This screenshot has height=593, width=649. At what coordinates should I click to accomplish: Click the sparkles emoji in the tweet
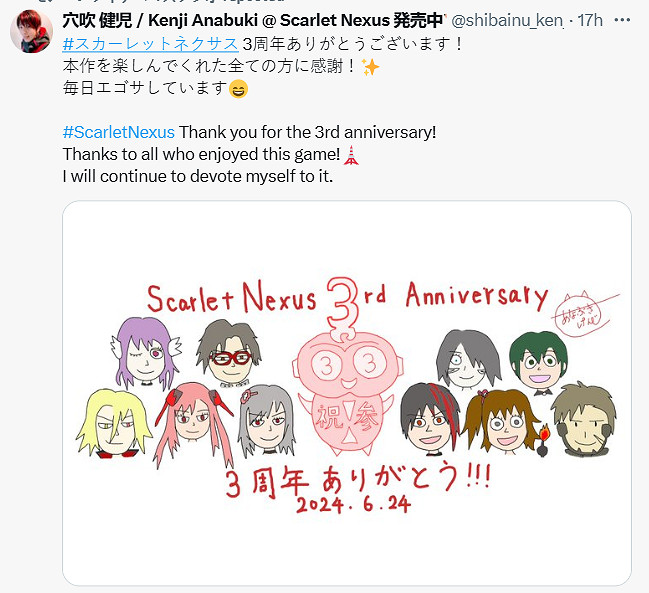[x=370, y=67]
